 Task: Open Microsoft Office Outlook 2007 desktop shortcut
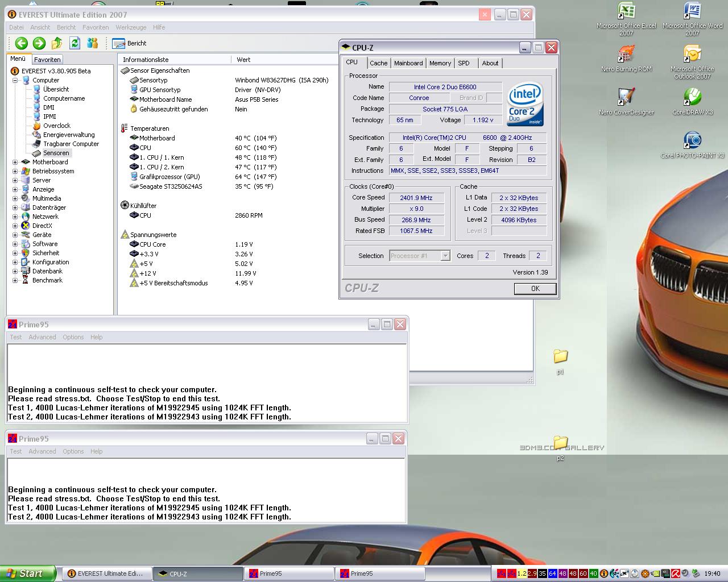click(x=692, y=63)
